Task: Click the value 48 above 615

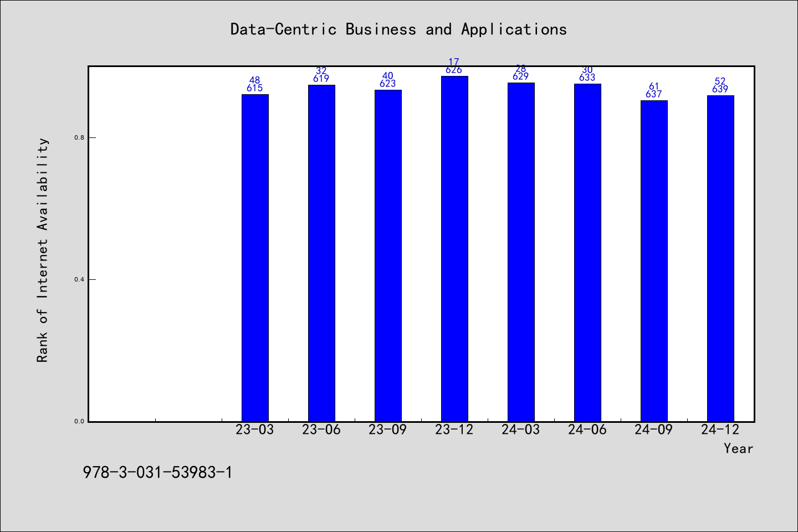Action: point(255,80)
